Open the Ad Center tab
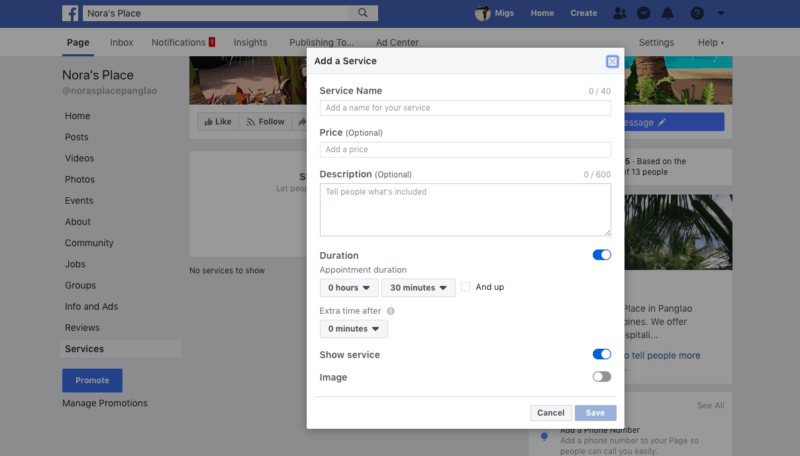800x456 pixels. (397, 42)
